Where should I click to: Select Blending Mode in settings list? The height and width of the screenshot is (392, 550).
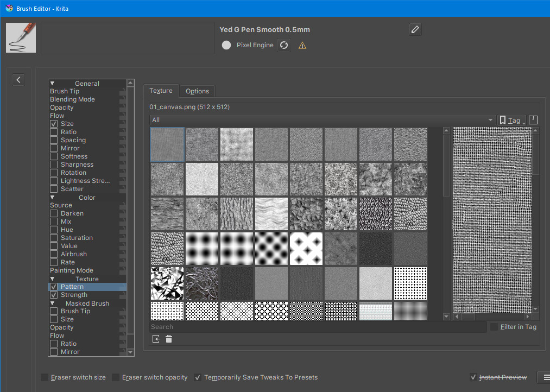[x=72, y=99]
